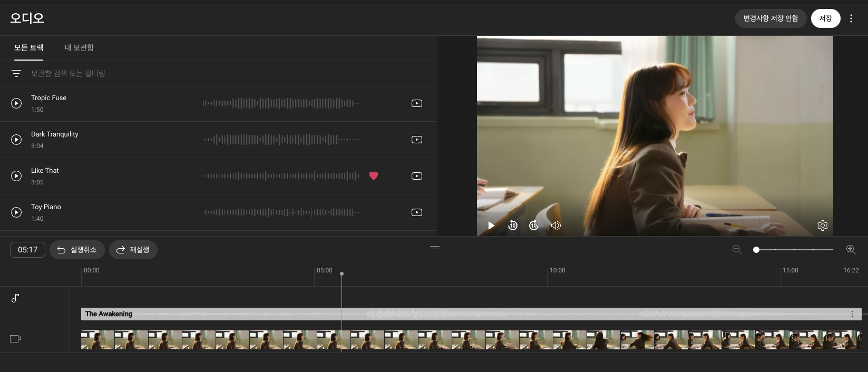Image resolution: width=868 pixels, height=372 pixels.
Task: Select the audio track music note icon
Action: click(x=15, y=298)
